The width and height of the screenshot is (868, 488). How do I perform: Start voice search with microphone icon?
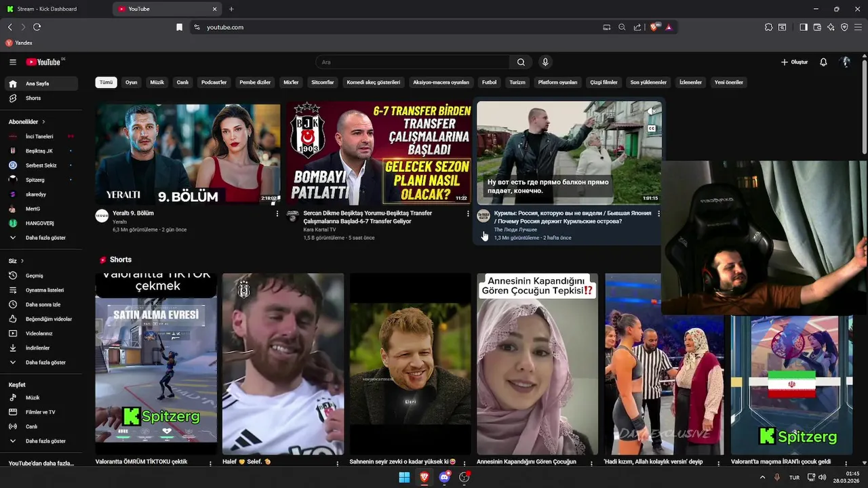(545, 62)
